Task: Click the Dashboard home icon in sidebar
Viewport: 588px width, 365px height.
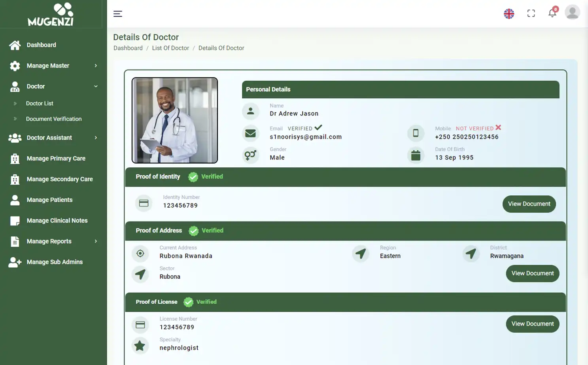Action: pos(15,45)
